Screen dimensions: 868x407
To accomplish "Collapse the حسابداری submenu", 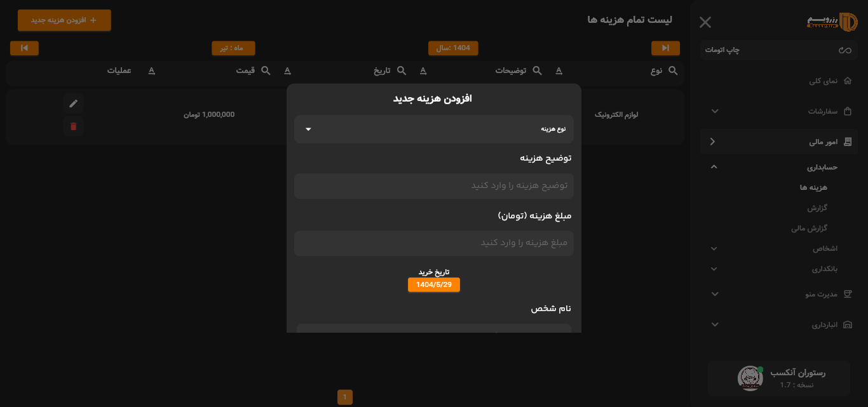I will tap(714, 167).
